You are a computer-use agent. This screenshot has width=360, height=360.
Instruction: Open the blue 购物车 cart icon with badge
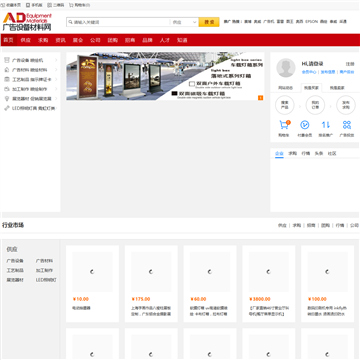pyautogui.click(x=284, y=125)
